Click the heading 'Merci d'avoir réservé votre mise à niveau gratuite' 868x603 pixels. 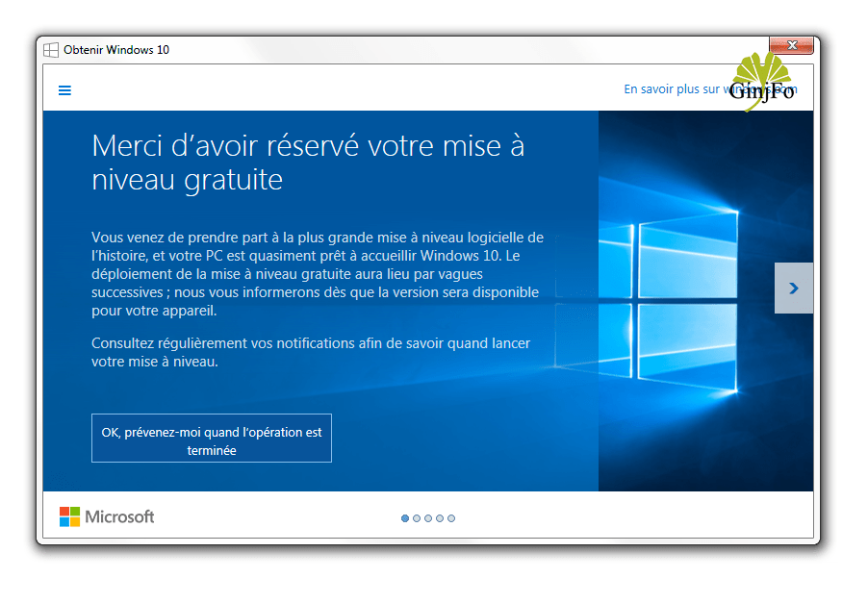point(308,163)
